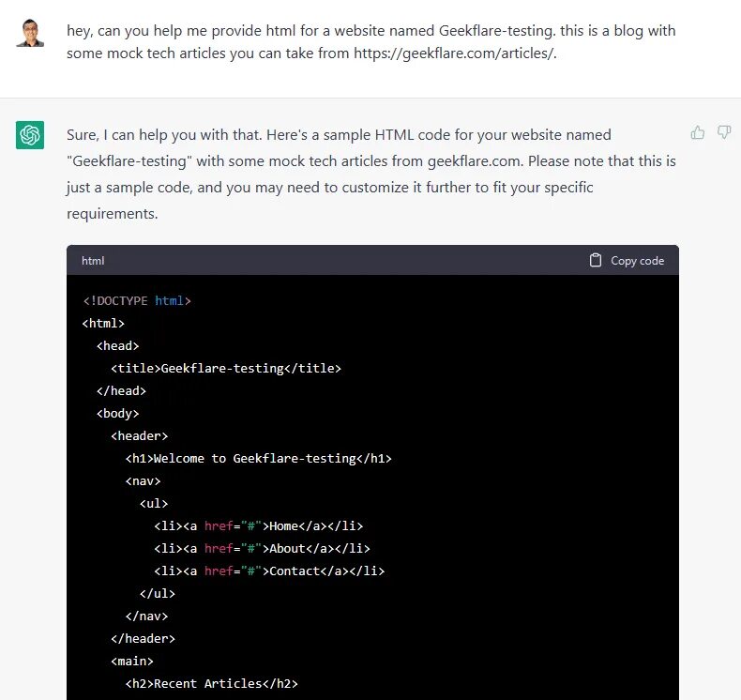
Task: Click the closing </header> tag line
Action: (143, 639)
